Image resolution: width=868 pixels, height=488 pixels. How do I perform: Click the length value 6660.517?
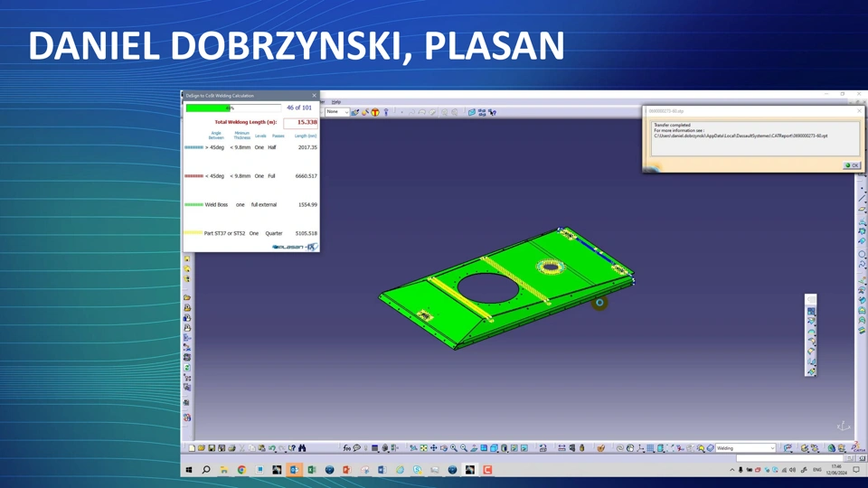[307, 176]
